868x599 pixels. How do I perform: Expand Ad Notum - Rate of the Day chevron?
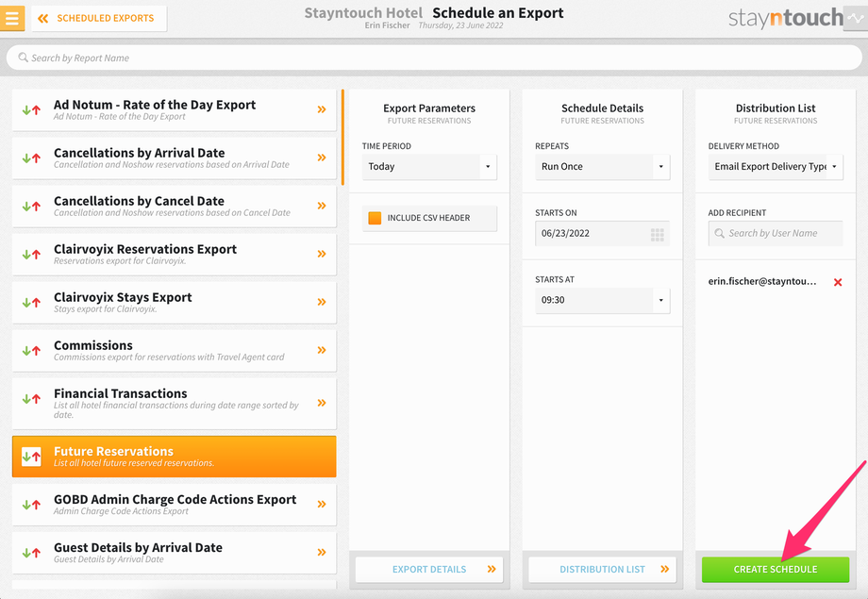322,109
